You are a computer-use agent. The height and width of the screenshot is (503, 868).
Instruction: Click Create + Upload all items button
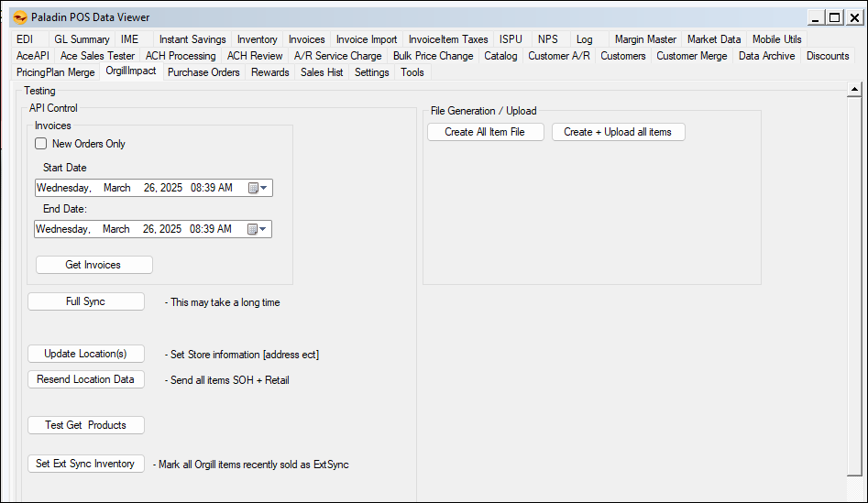pyautogui.click(x=619, y=132)
